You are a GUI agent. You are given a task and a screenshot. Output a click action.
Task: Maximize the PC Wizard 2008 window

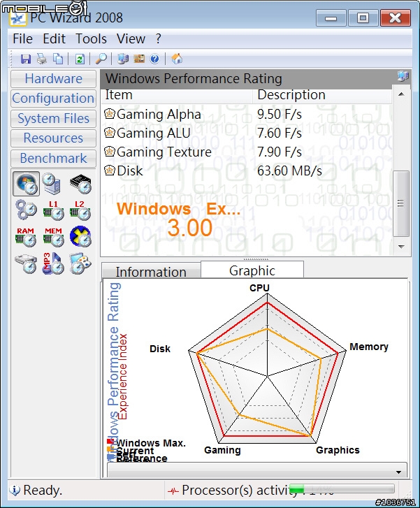click(x=363, y=18)
